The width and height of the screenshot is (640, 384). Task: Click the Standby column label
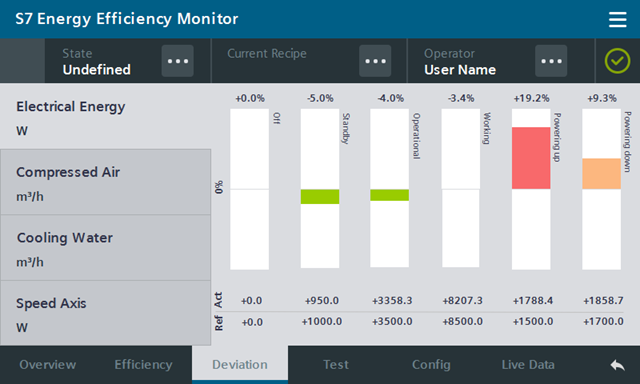(x=346, y=129)
